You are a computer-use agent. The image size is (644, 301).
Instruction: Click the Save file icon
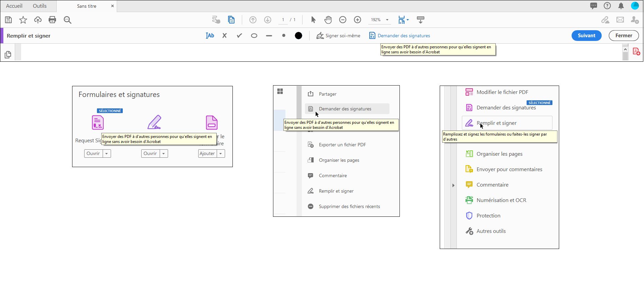[8, 20]
